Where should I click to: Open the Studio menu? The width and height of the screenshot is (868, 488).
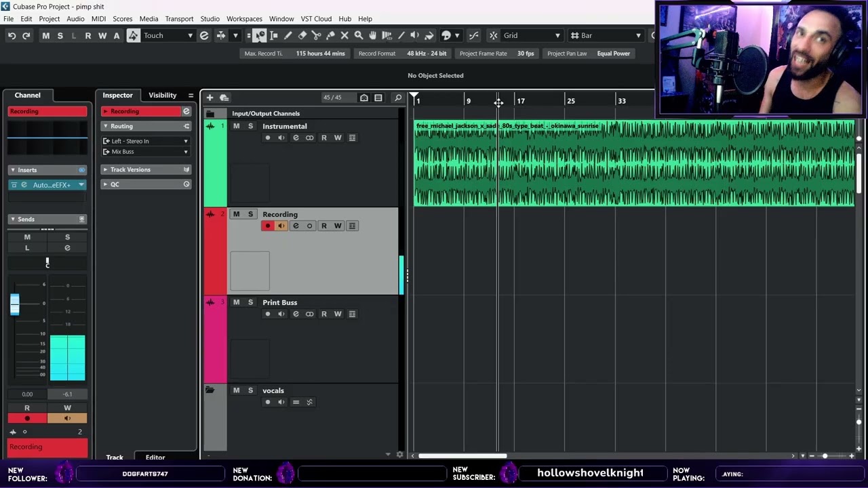pos(210,19)
